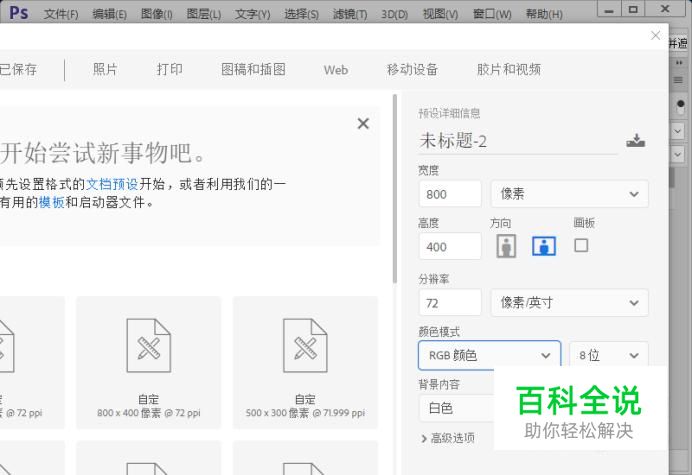The height and width of the screenshot is (475, 692).
Task: Open the 视图(V) menu
Action: [x=440, y=14]
